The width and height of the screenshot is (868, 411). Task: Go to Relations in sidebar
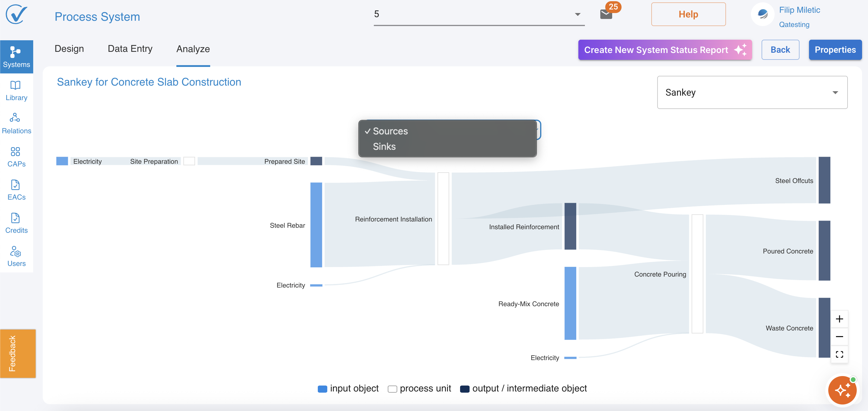pyautogui.click(x=16, y=123)
